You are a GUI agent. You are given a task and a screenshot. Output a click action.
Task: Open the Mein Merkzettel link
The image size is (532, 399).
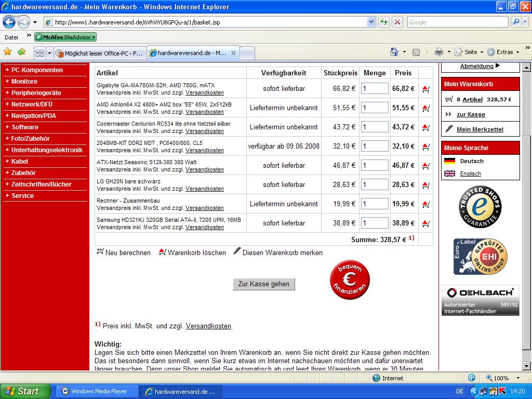click(x=480, y=129)
